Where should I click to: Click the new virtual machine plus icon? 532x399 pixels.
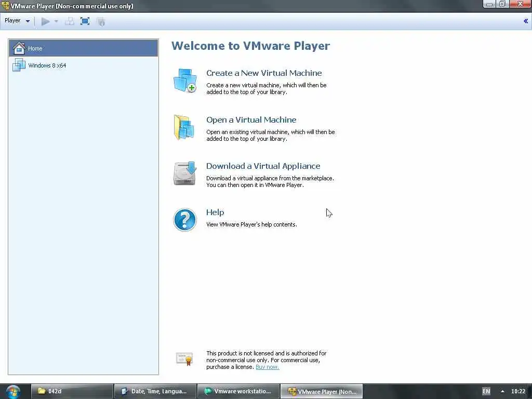coord(185,81)
